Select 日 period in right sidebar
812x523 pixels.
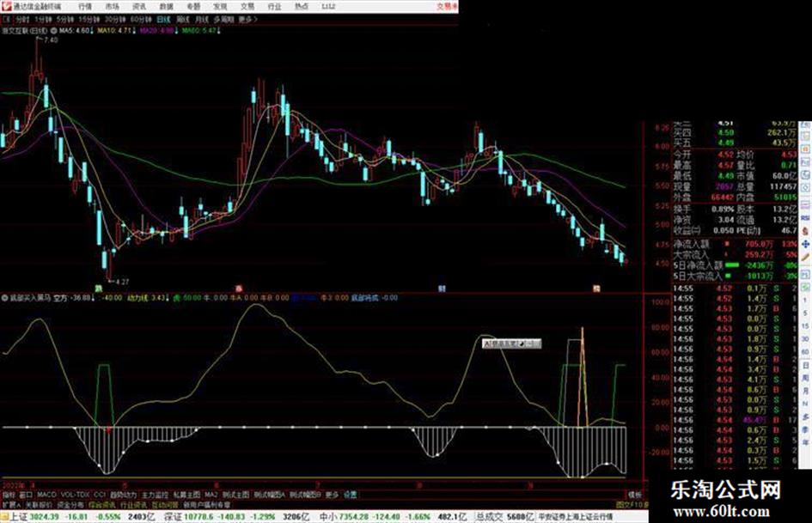pos(805,365)
